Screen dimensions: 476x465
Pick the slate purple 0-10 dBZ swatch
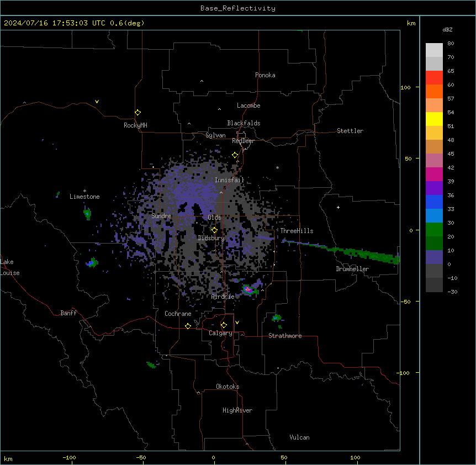434,257
